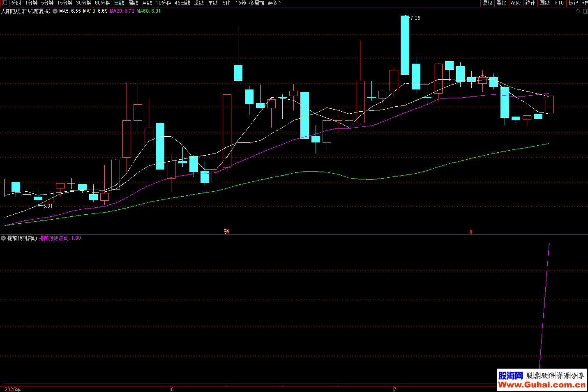Click the MA10: 6.69 label

(x=95, y=11)
